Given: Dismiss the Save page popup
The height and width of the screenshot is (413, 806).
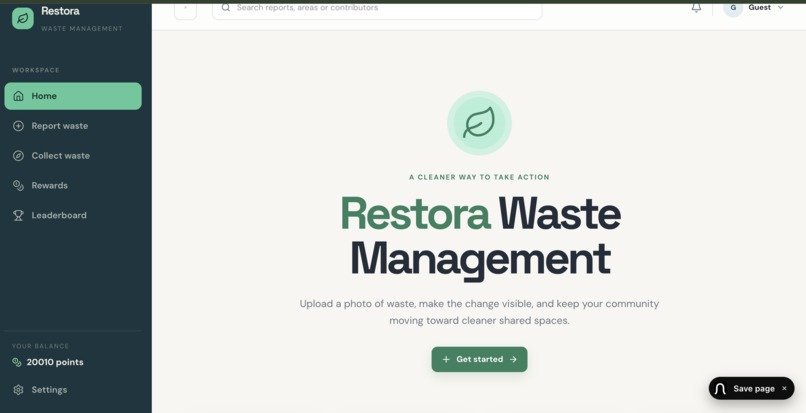Looking at the screenshot, I should [x=784, y=389].
